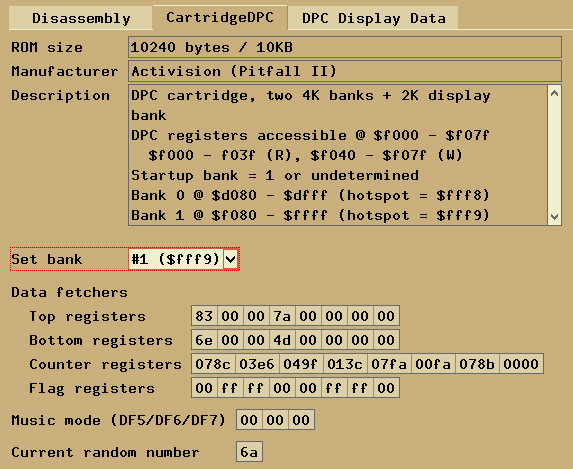Screen dimensions: 573x469
Task: Click the Set bank #1 ($fff9) combo box
Action: pos(183,260)
